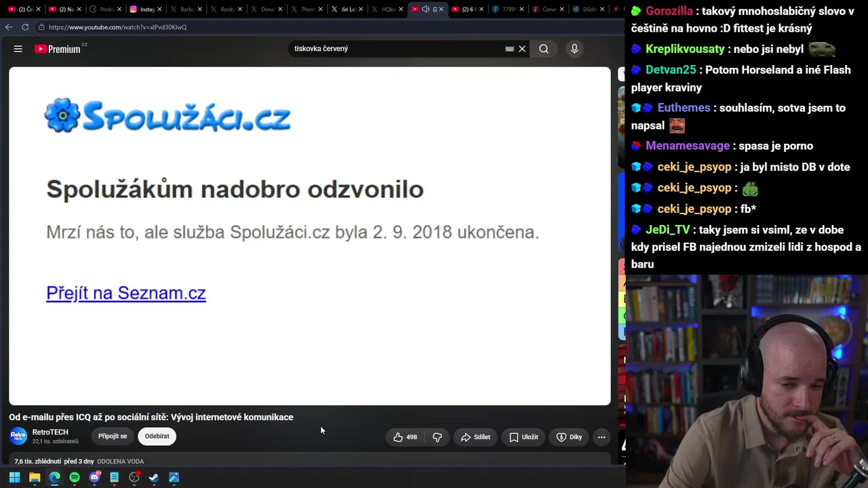Focus the YouTube search field 'tiskovka červený'
The width and height of the screenshot is (868, 488).
point(397,49)
